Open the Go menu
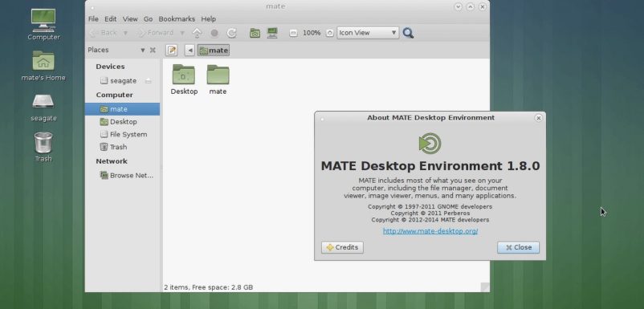The image size is (644, 309). [149, 19]
